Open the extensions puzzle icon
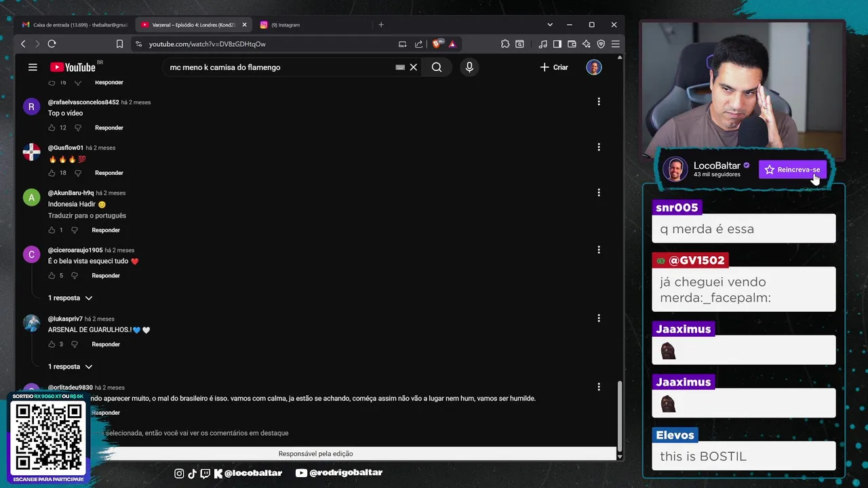 (505, 44)
